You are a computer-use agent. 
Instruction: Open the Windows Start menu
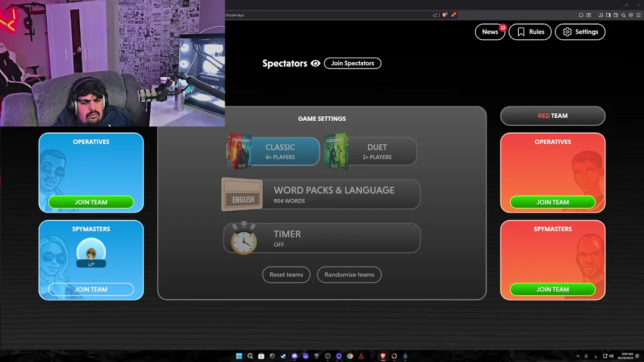click(x=239, y=356)
